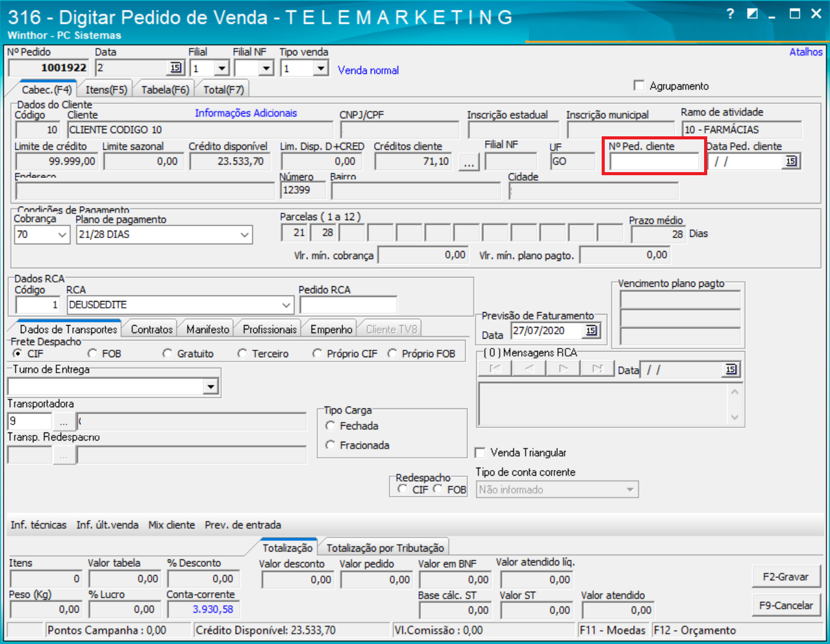
Task: Open the Filial NF dropdown at top
Action: click(266, 68)
